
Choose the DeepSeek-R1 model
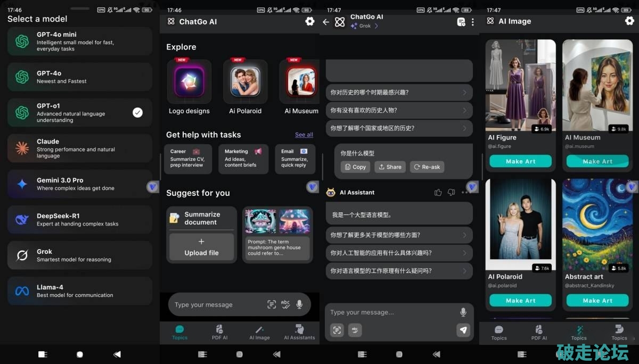80,220
